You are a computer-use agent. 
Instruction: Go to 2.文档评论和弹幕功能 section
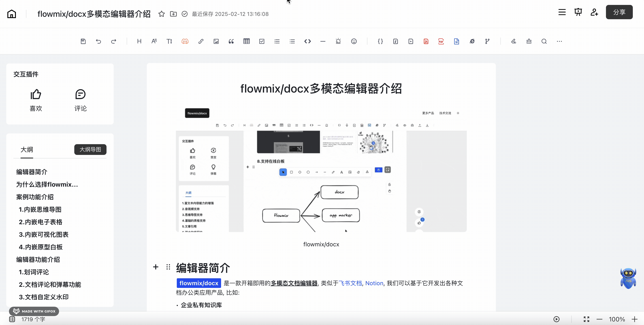[50, 284]
